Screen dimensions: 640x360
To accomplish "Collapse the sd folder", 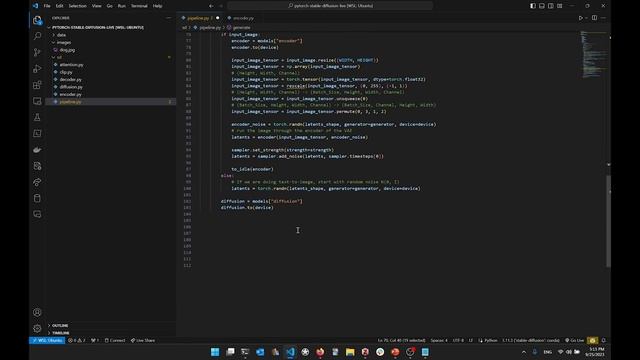I will (x=59, y=57).
